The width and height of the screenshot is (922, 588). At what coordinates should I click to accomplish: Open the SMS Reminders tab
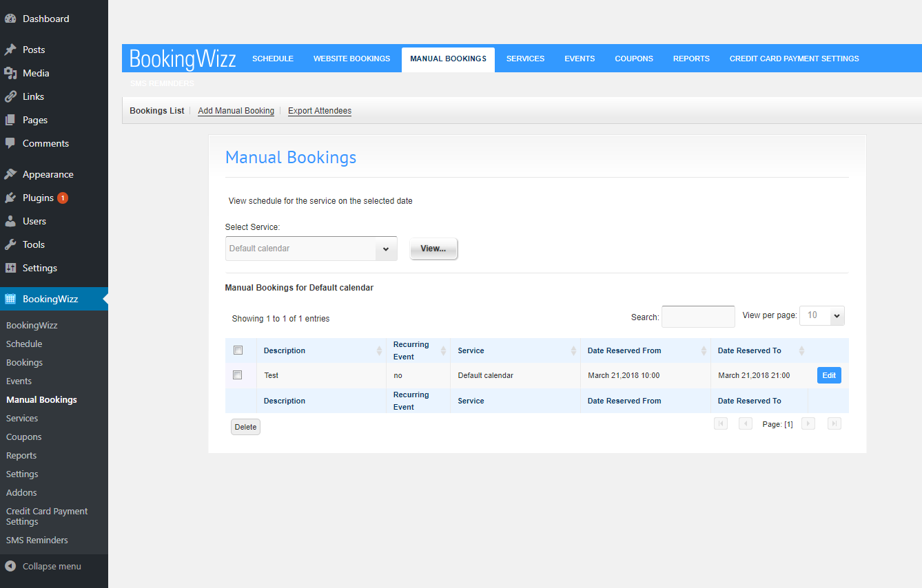[x=162, y=83]
